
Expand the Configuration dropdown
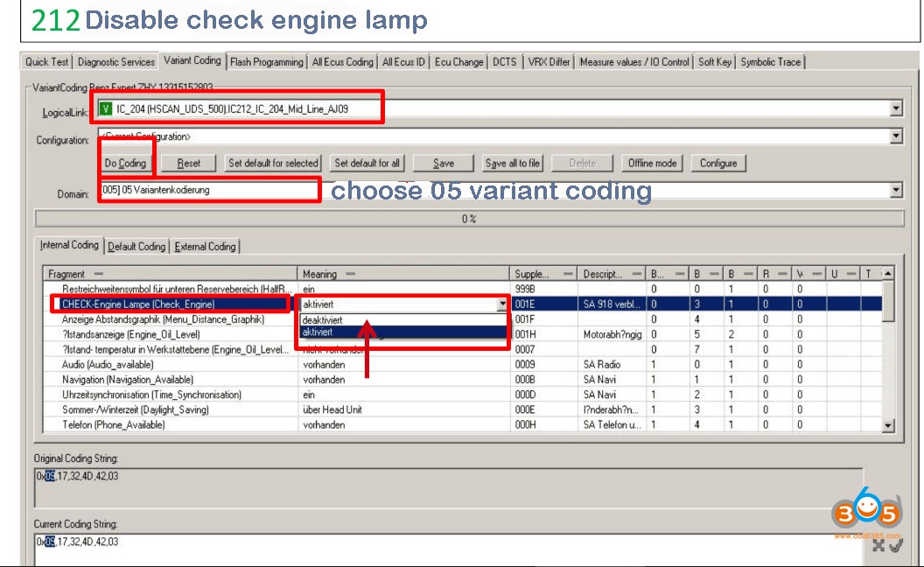tap(895, 136)
